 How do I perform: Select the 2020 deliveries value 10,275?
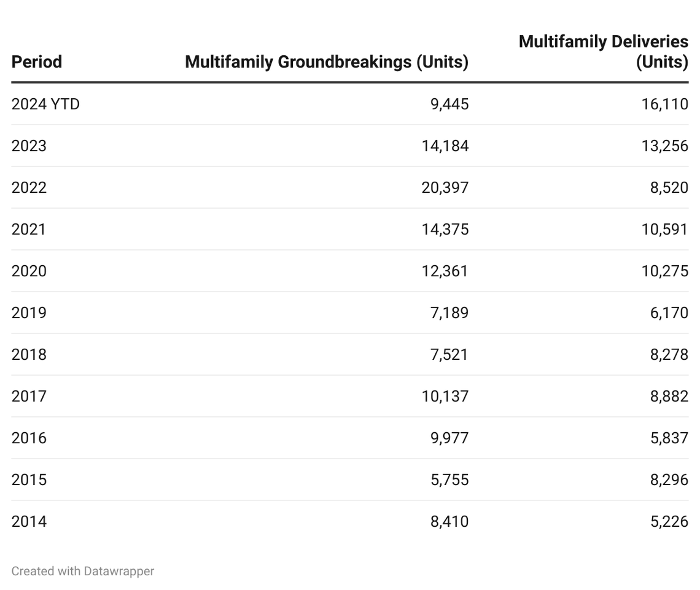tap(665, 271)
